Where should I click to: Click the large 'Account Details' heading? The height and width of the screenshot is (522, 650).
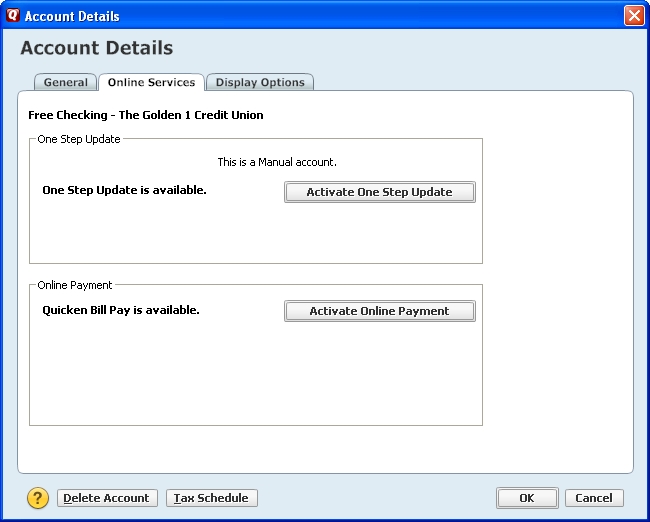click(97, 48)
